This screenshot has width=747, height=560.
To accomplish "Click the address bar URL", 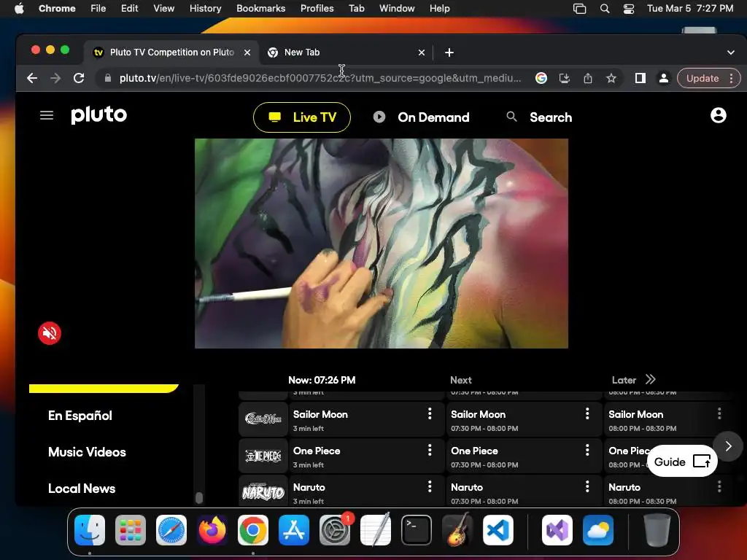I will click(x=320, y=78).
